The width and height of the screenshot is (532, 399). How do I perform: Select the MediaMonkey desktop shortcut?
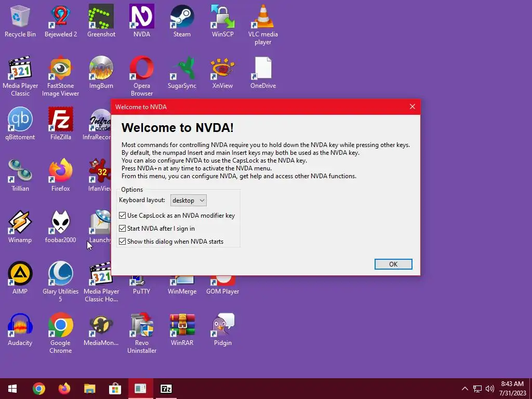click(x=101, y=329)
